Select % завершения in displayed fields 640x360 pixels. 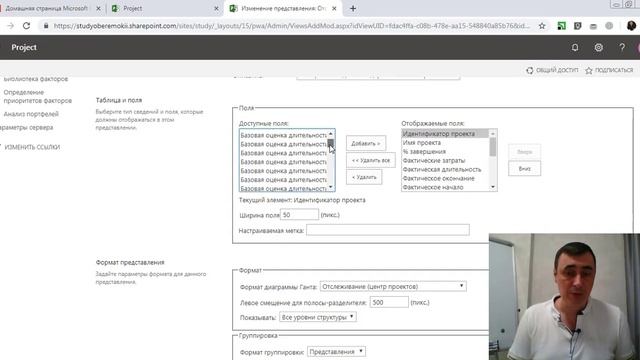(445, 151)
